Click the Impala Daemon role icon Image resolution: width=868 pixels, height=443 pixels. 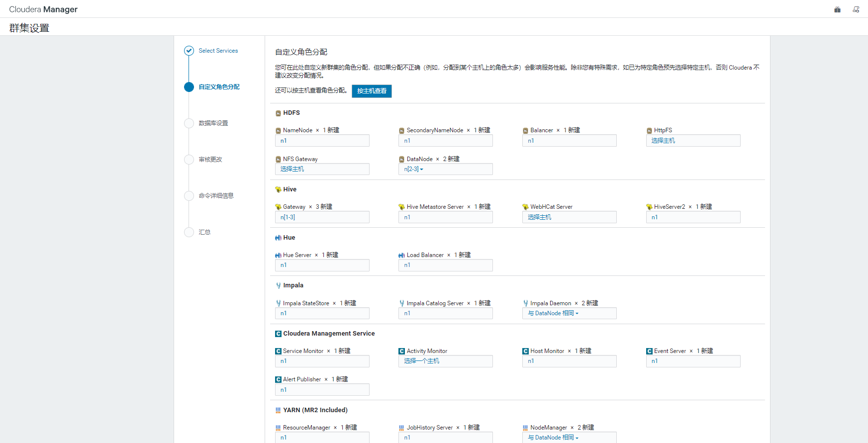tap(525, 303)
